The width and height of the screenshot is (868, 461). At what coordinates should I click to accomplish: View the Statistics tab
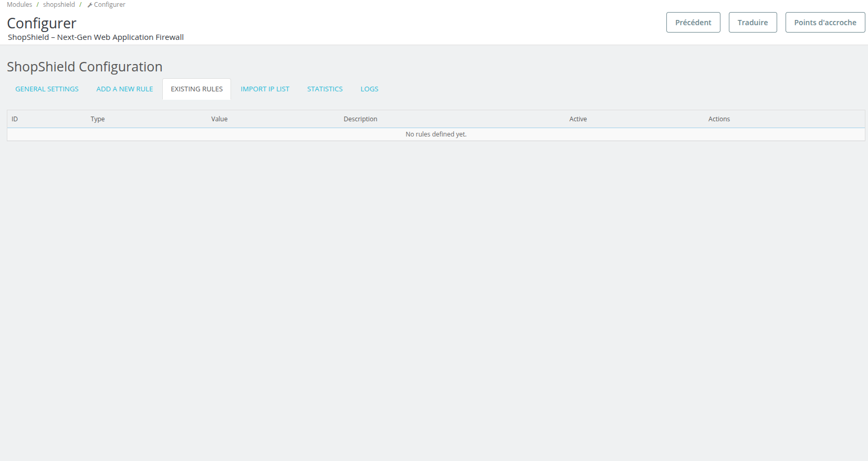pos(325,89)
